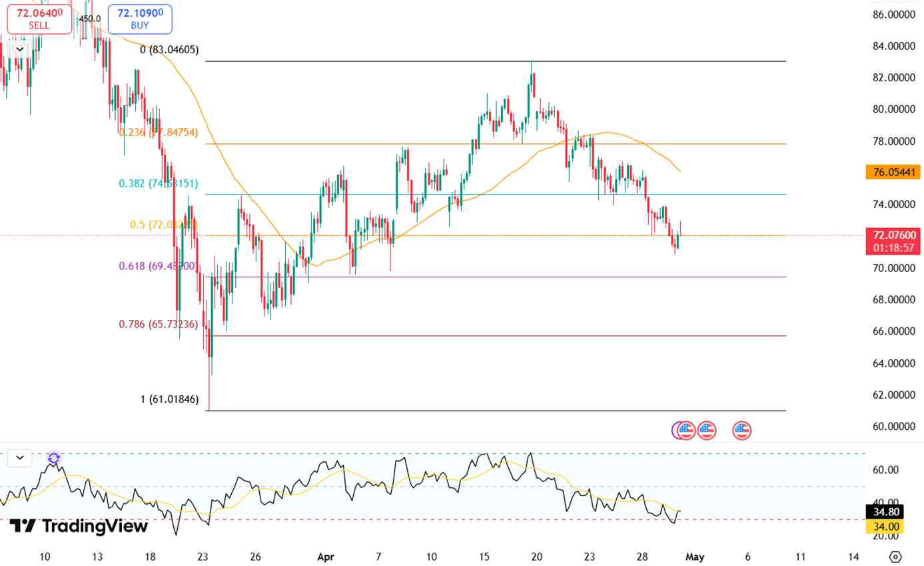
Task: Click the May label on the time axis
Action: (695, 557)
